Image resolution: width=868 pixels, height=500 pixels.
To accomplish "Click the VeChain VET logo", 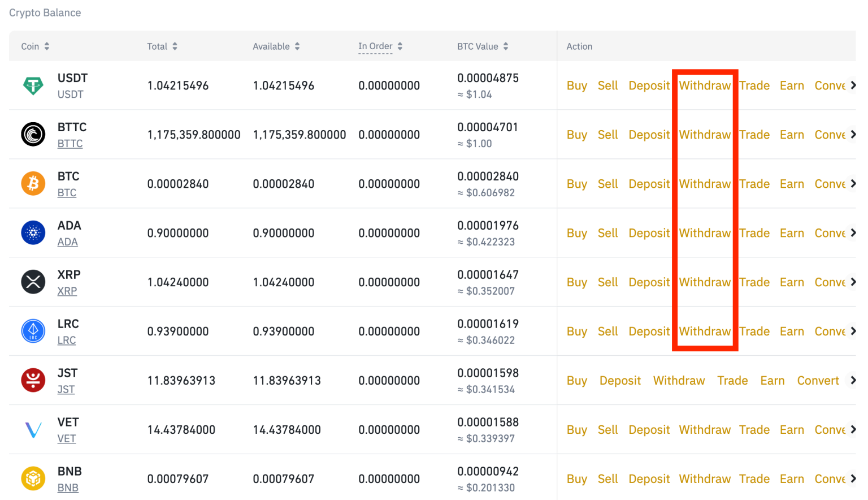I will tap(33, 430).
